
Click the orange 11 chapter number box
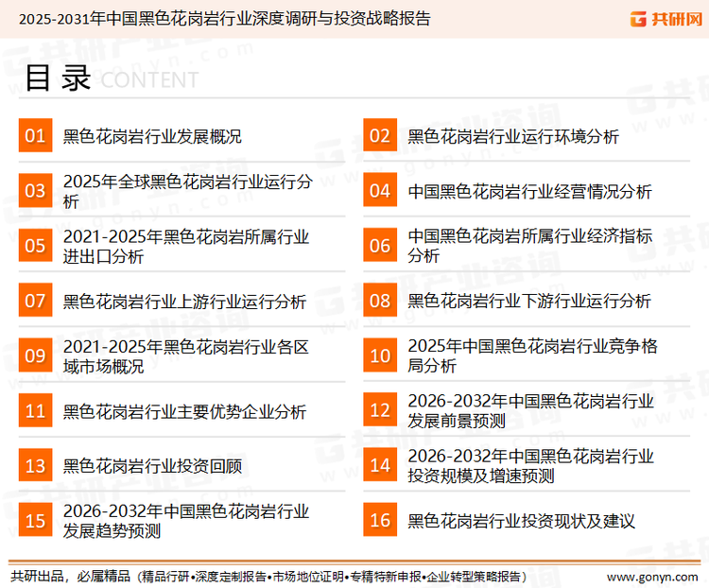tap(35, 410)
